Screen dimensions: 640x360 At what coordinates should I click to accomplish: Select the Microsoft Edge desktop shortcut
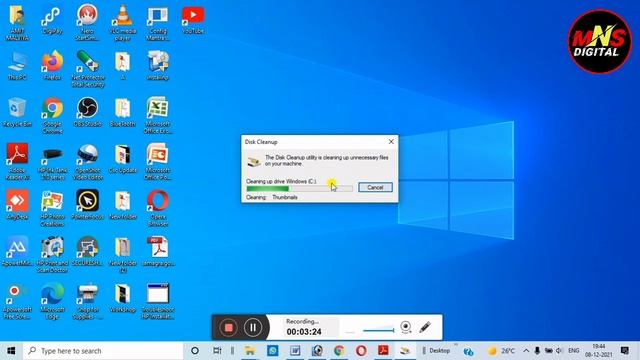[52, 301]
